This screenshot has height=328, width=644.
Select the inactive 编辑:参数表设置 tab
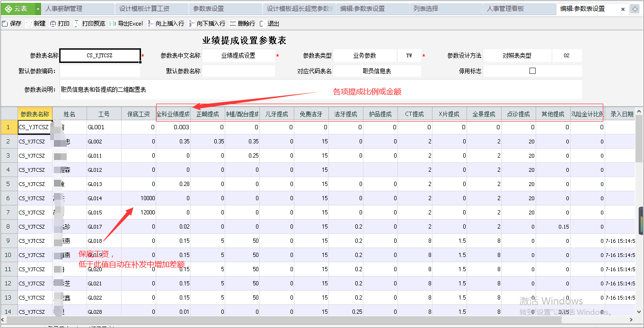(x=373, y=9)
